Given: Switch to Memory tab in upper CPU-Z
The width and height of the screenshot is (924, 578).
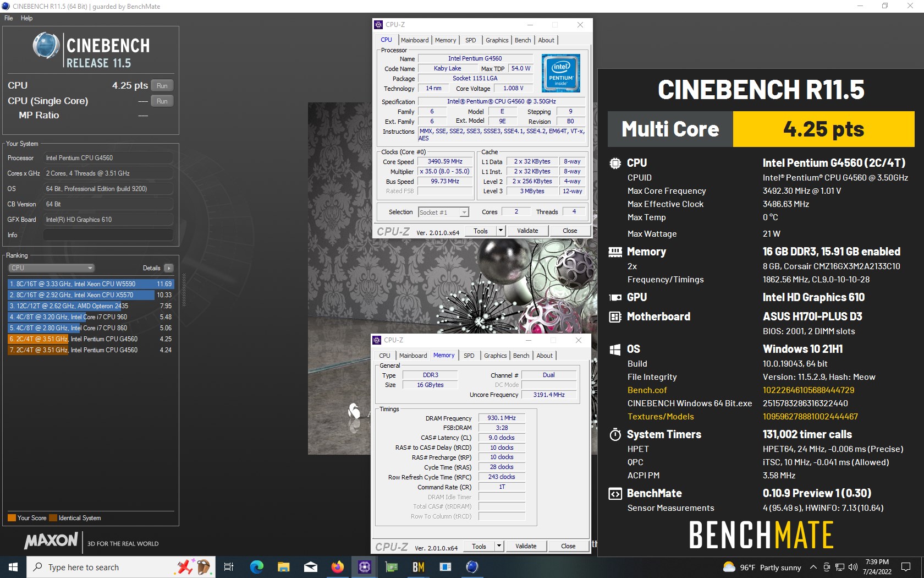Looking at the screenshot, I should [446, 40].
